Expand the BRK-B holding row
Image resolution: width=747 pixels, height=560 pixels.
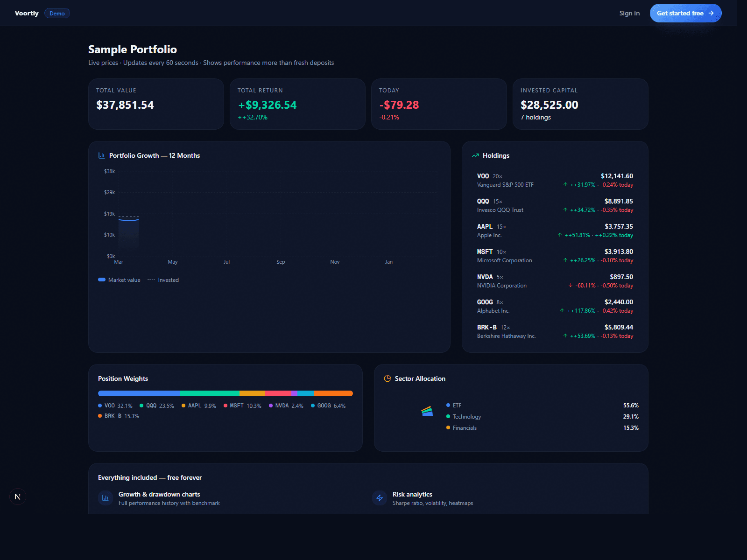coord(555,331)
